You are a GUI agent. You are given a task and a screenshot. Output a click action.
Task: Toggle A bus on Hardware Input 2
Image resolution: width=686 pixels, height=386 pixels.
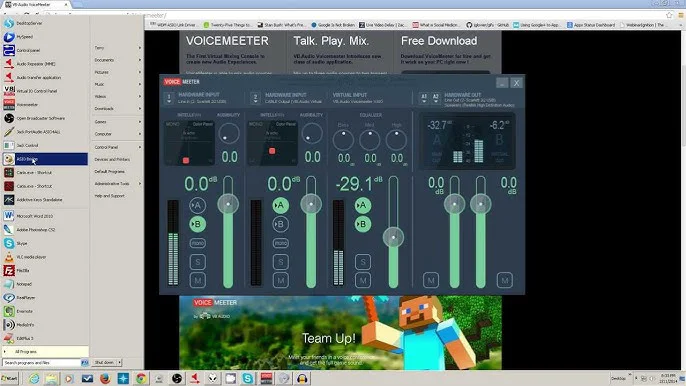coord(280,205)
